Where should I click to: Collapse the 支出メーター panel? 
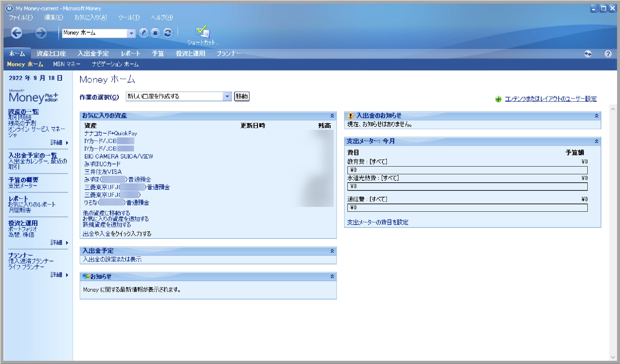tap(596, 141)
